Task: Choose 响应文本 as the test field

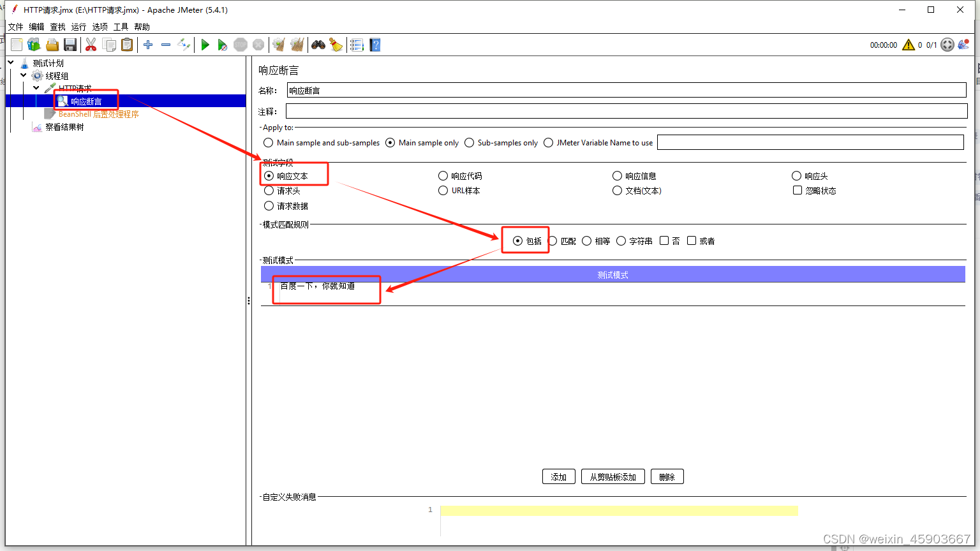Action: (286, 176)
